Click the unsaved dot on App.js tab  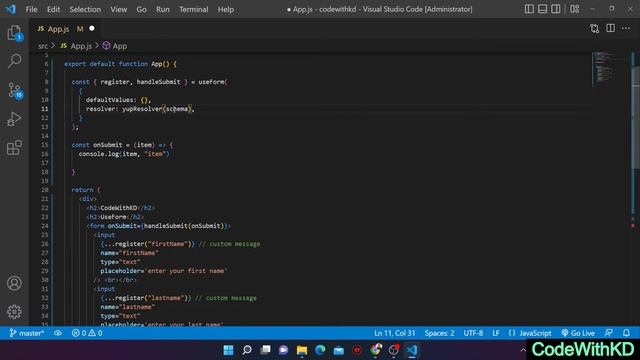pos(92,28)
